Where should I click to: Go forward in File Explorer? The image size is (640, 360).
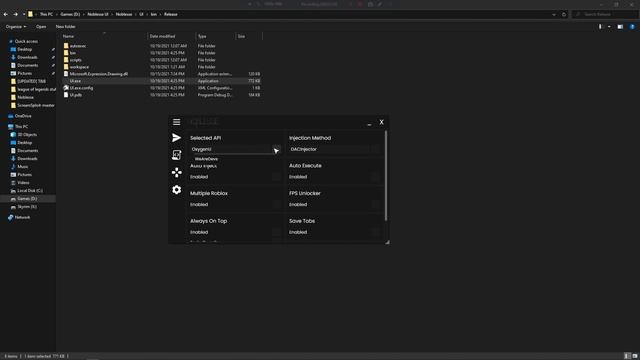pyautogui.click(x=16, y=14)
